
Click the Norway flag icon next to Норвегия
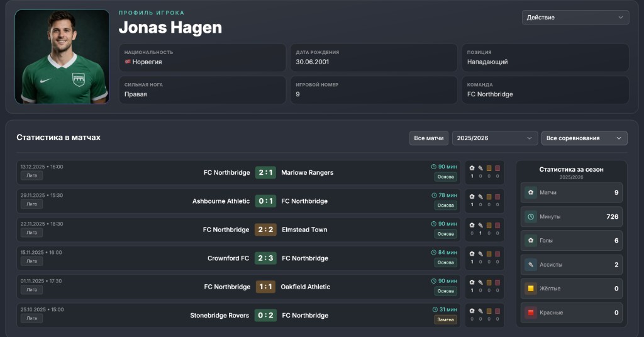(128, 62)
